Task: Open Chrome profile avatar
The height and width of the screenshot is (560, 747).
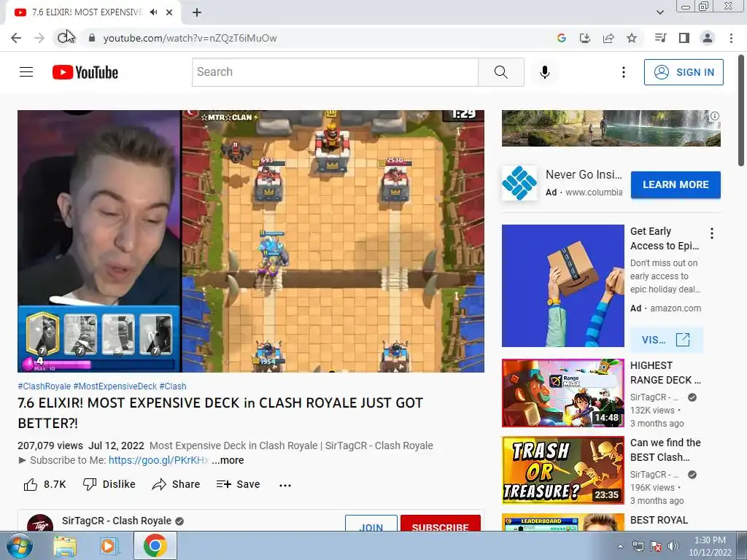Action: click(x=708, y=38)
